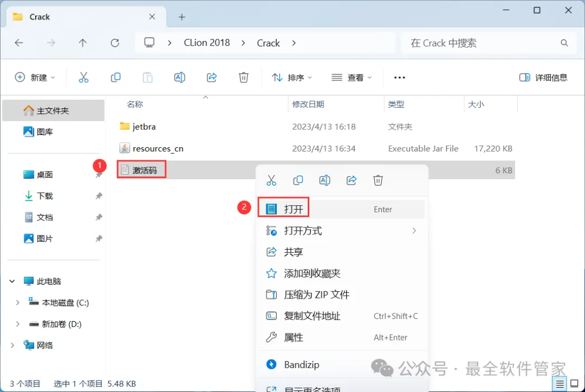The image size is (585, 392).
Task: Switch to details list view icon in status bar
Action: click(x=560, y=383)
